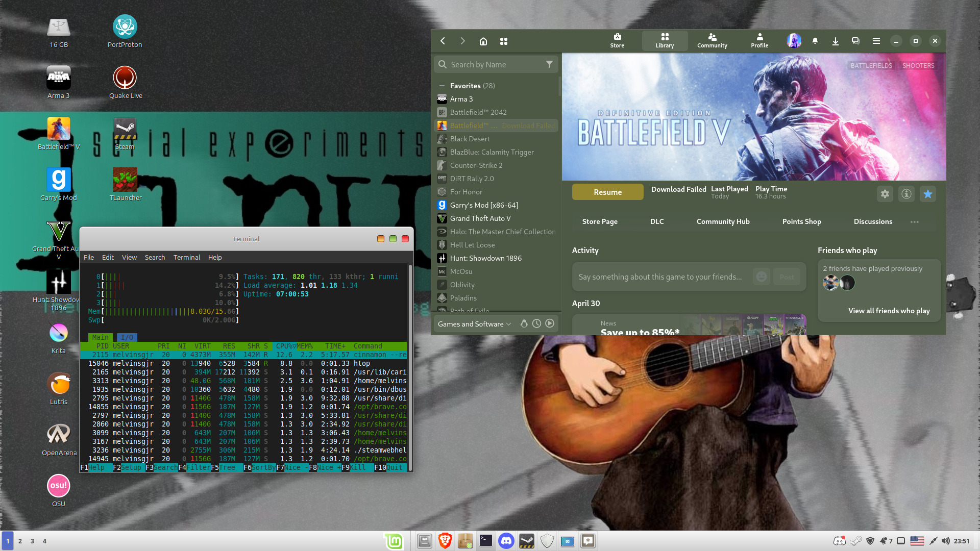Open Discord from the taskbar

506,541
